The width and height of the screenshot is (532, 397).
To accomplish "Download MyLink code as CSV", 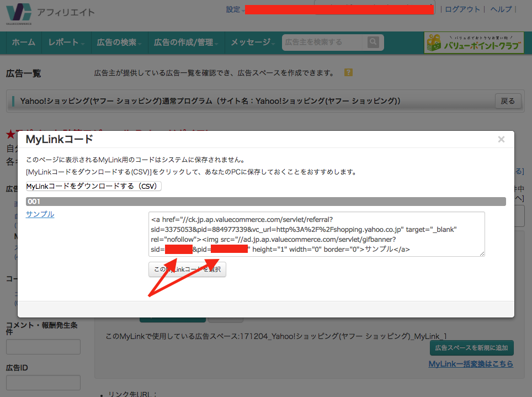I will (93, 186).
